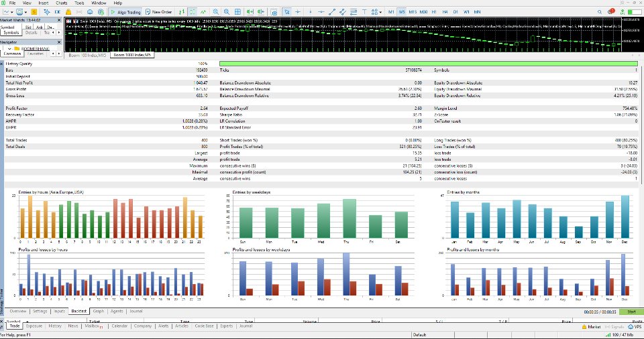
Task: Toggle Algo Trading on or off
Action: pyautogui.click(x=125, y=12)
